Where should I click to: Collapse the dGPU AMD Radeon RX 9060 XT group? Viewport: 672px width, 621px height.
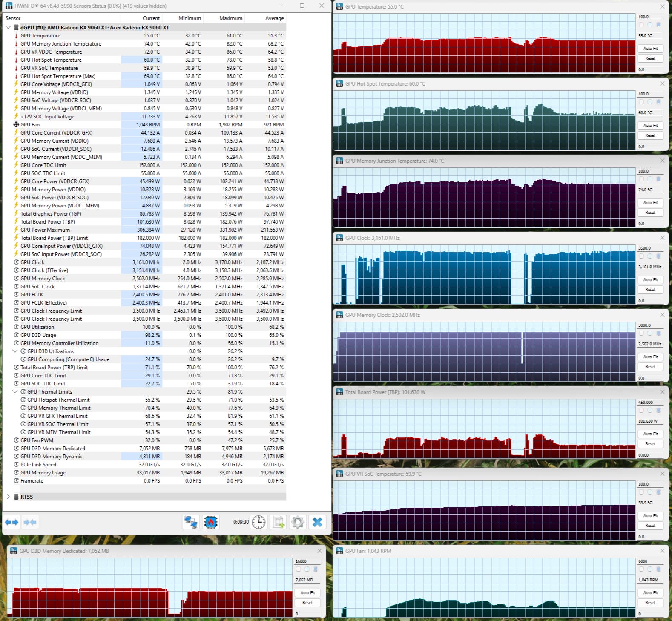tap(8, 28)
